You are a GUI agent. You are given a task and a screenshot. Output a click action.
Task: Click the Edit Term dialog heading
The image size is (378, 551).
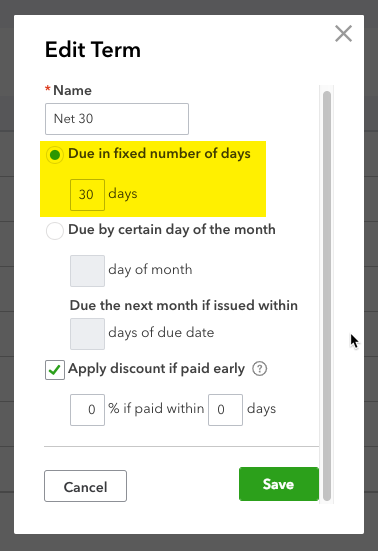93,50
